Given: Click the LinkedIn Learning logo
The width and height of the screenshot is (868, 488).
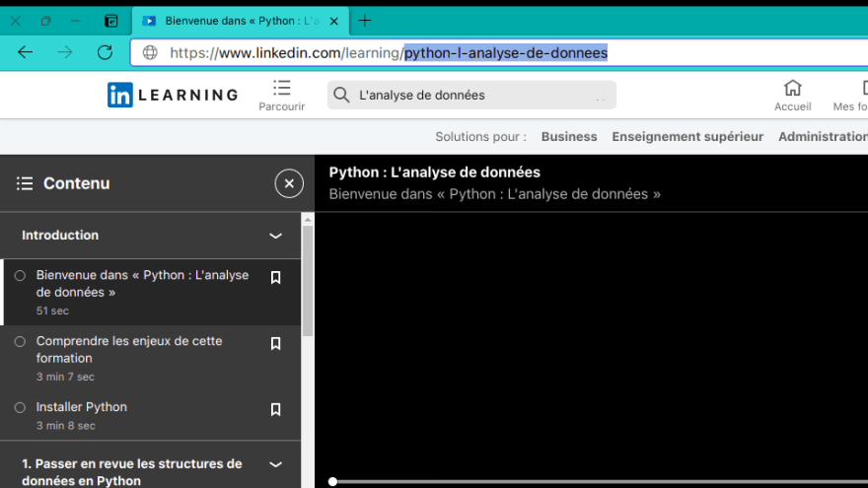Looking at the screenshot, I should coord(173,95).
